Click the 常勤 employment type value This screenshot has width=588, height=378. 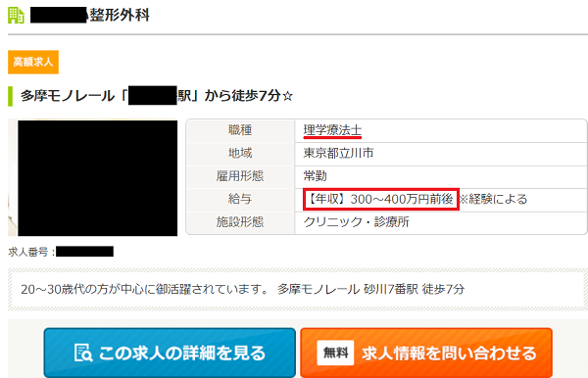(x=315, y=176)
